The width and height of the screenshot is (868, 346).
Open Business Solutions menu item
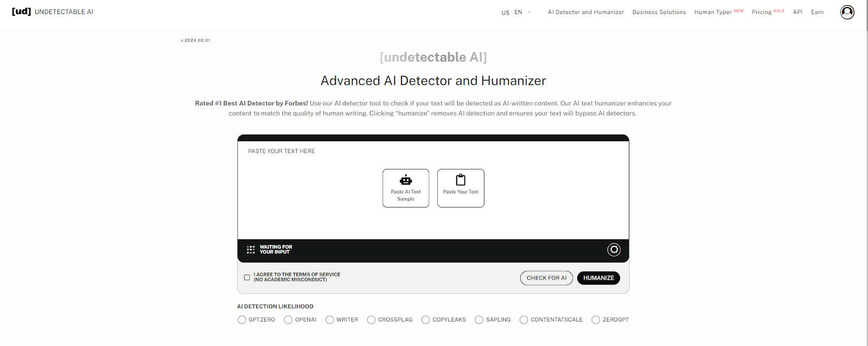tap(659, 12)
